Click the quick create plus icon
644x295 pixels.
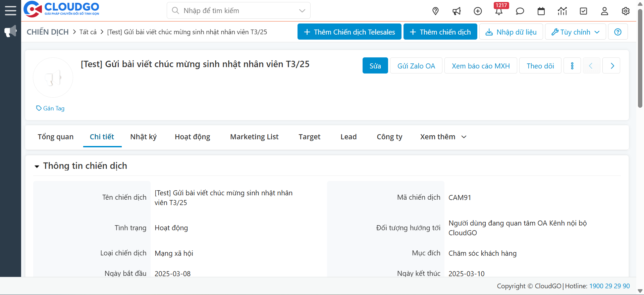(x=478, y=11)
